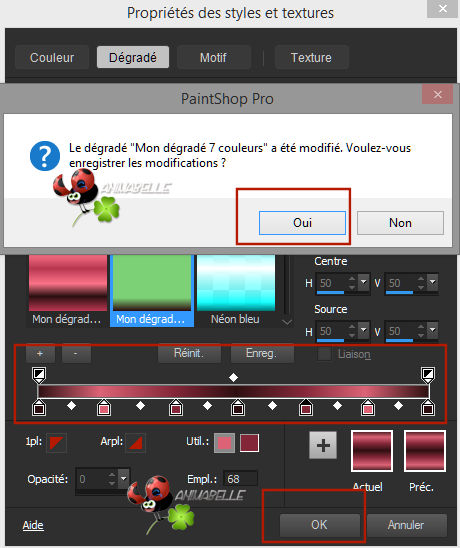Click the gradient preview bar

[x=233, y=391]
